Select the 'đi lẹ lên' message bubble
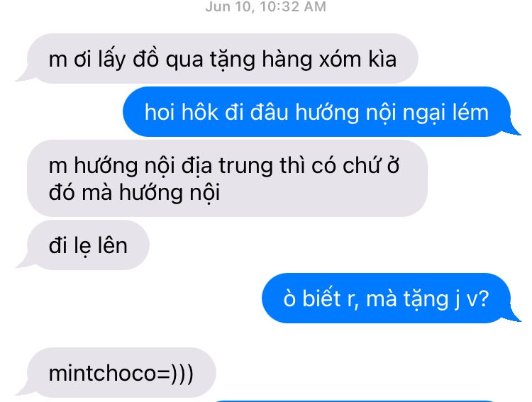 pyautogui.click(x=82, y=245)
